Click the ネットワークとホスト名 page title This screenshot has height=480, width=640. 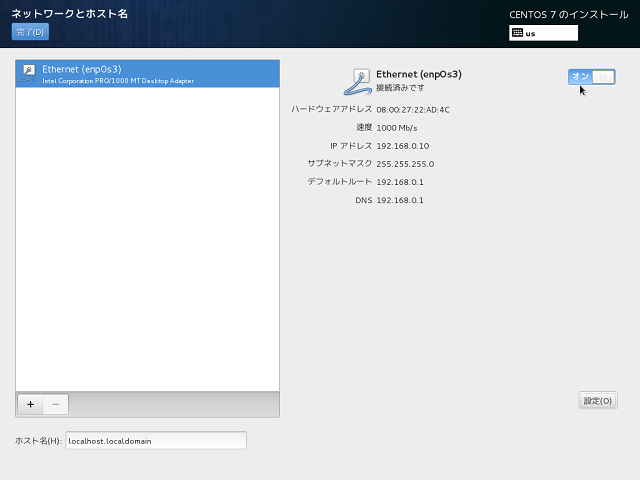69,14
